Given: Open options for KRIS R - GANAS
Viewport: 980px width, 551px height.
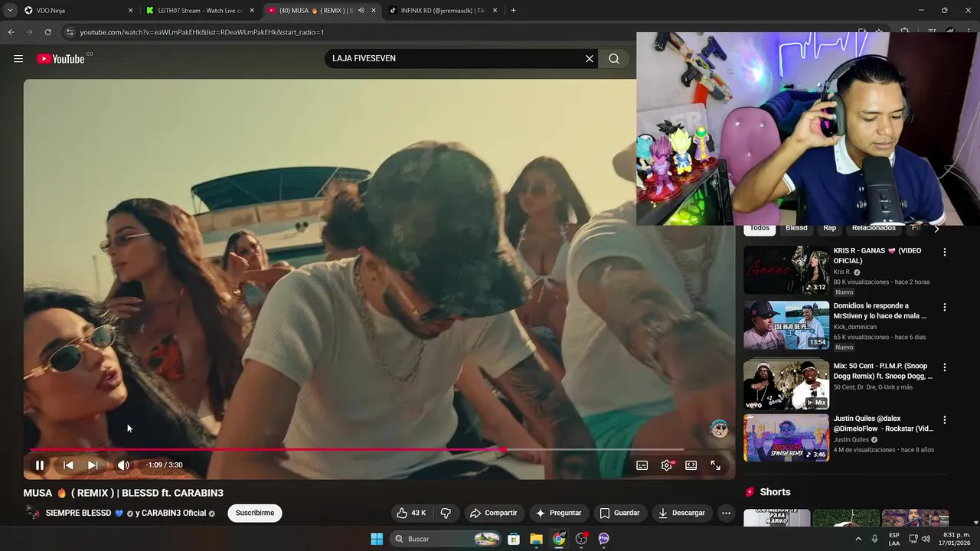Looking at the screenshot, I should (944, 252).
